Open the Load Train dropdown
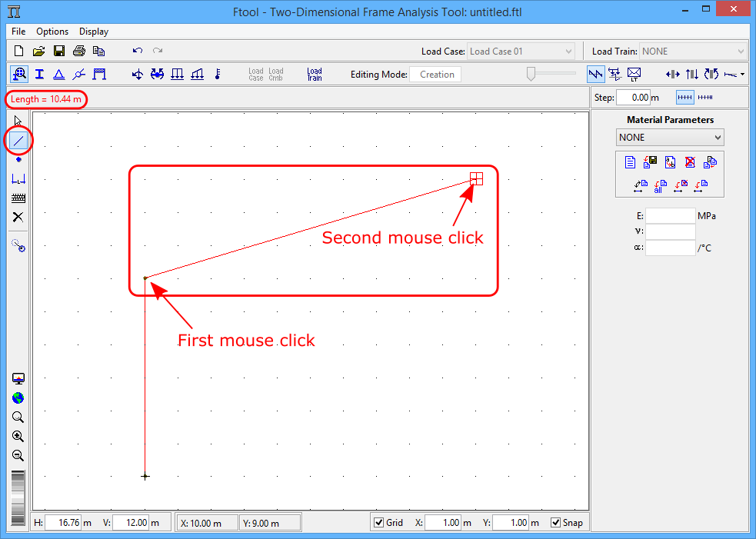Image resolution: width=756 pixels, height=539 pixels. [x=693, y=52]
